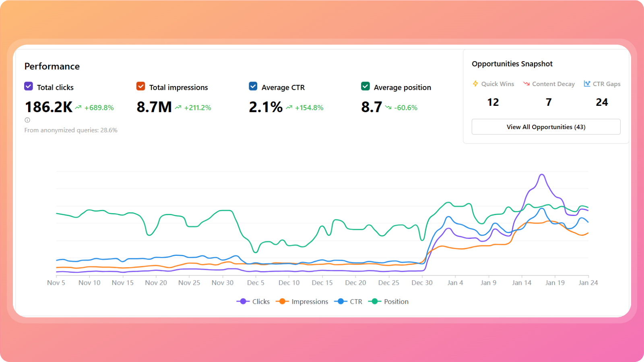644x362 pixels.
Task: Click the upward trend arrow beside 186.2K
Action: tap(78, 107)
